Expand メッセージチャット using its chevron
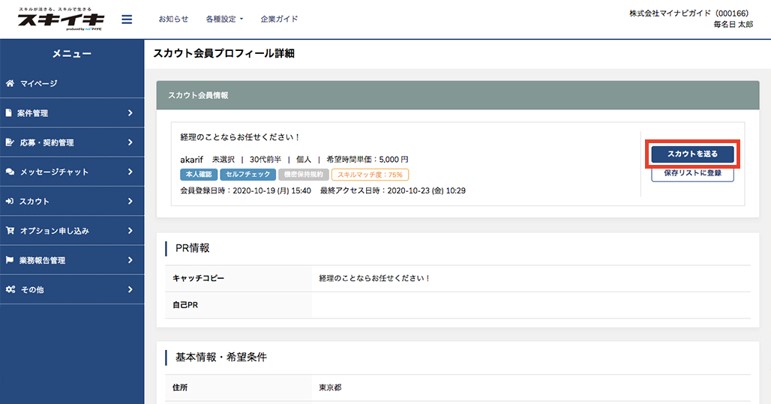 pos(130,172)
